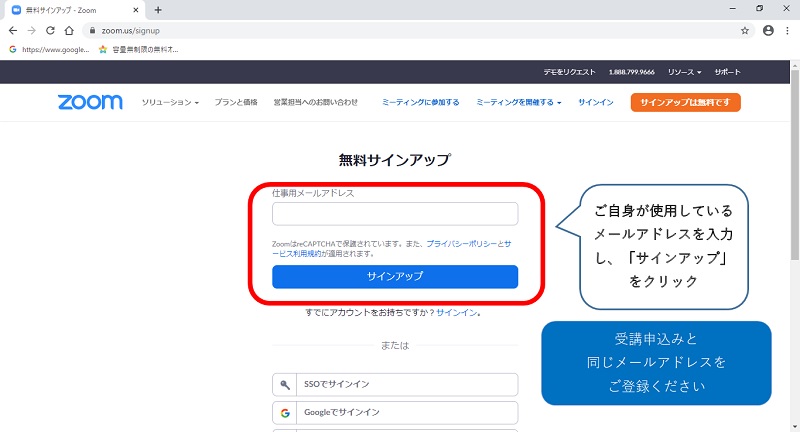Open the Google bookmark in the bookmarks bar

click(x=49, y=49)
